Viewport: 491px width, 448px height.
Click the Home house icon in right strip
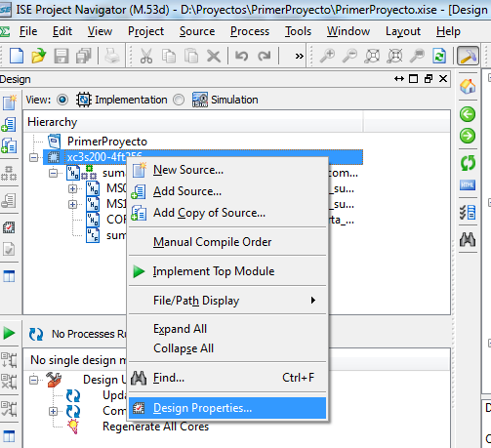point(468,87)
